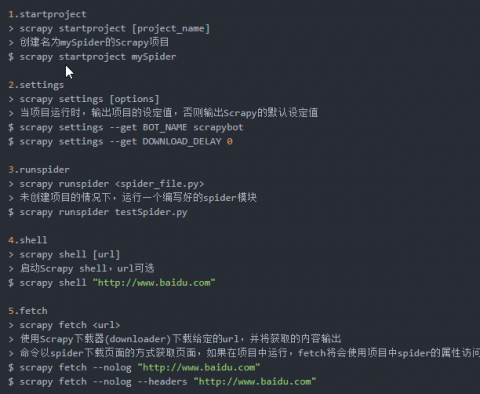Image resolution: width=480 pixels, height=394 pixels.
Task: Click the DOWNLOAD_DELAY setting text
Action: pos(182,142)
